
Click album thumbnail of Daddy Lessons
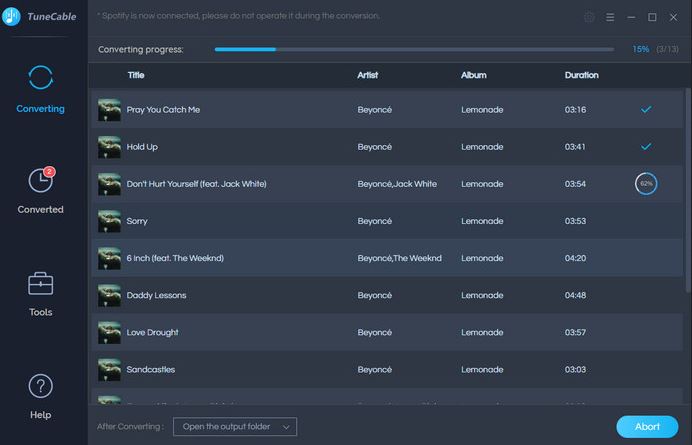point(109,295)
